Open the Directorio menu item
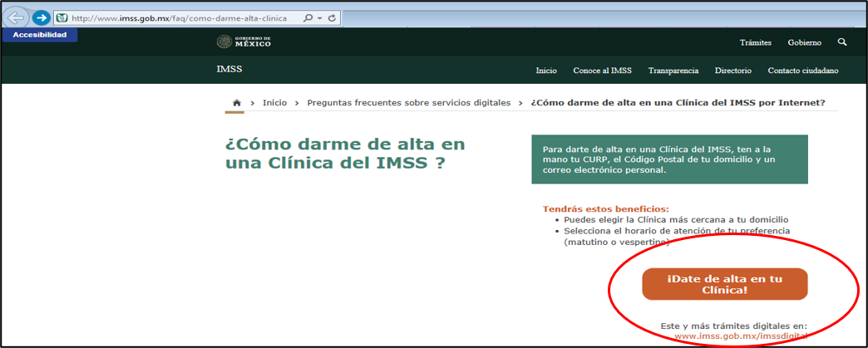 pos(733,71)
